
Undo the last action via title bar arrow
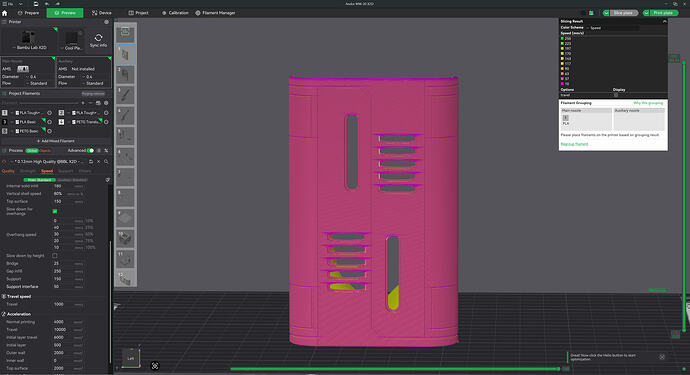tap(47, 4)
